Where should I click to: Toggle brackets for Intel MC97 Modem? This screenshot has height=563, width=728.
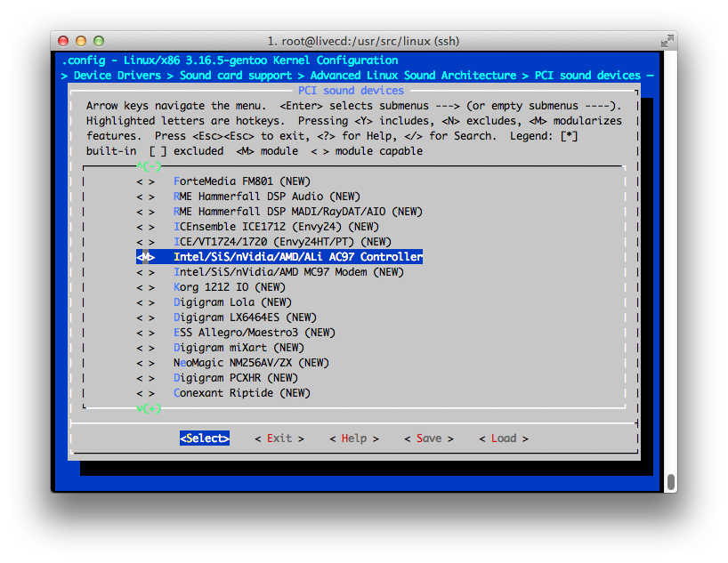[145, 272]
